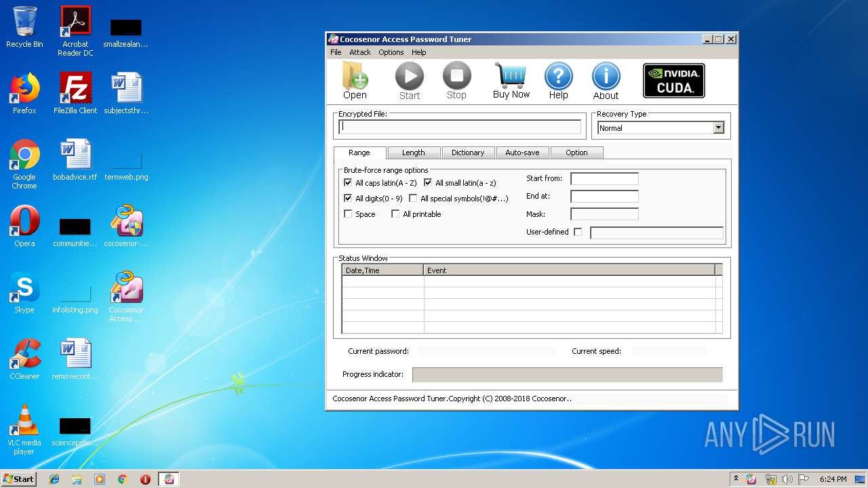The image size is (868, 488).
Task: Click the Windows Start button
Action: click(18, 479)
